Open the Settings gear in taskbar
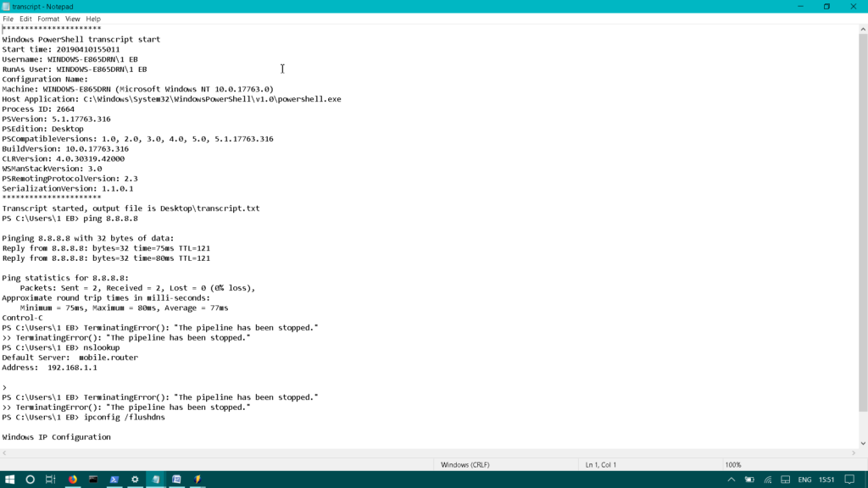Image resolution: width=868 pixels, height=488 pixels. coord(135,480)
